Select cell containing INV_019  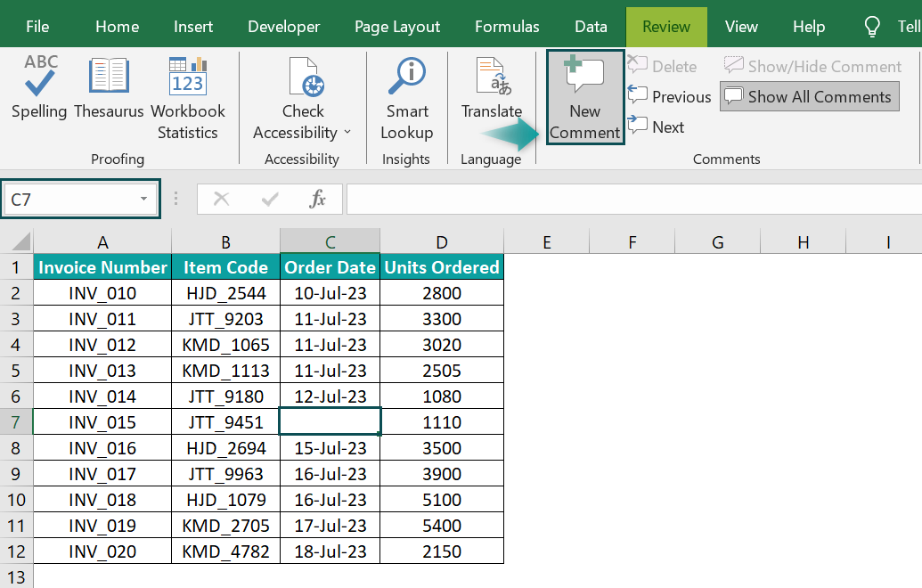pyautogui.click(x=102, y=526)
